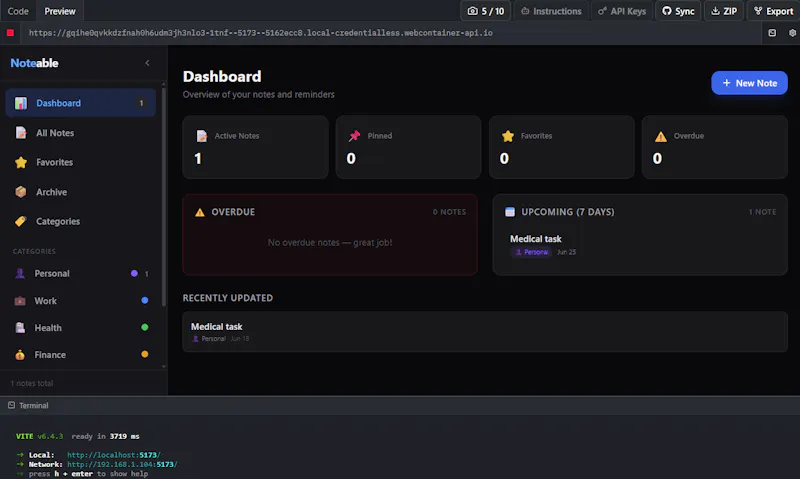The width and height of the screenshot is (800, 479).
Task: Click the Terminal panel icon
Action: pos(11,405)
